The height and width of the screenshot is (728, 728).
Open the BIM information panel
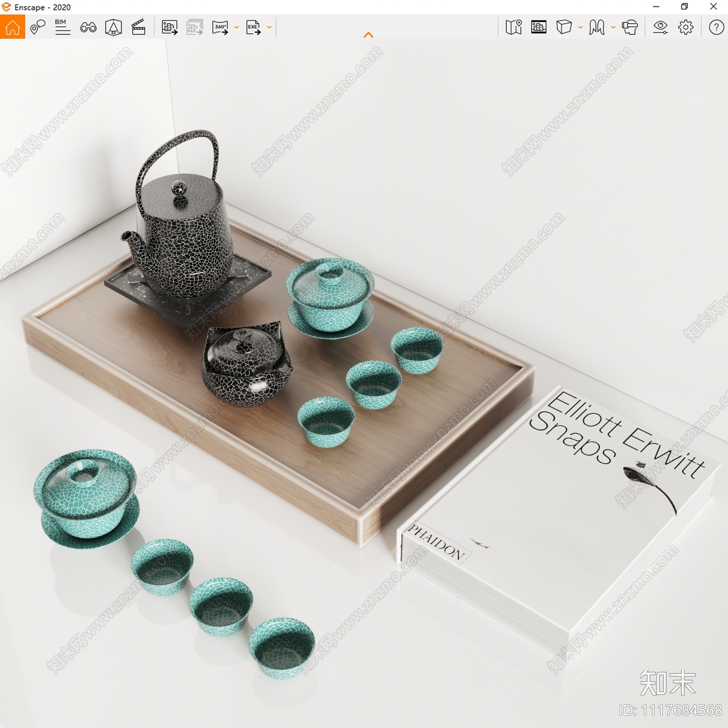(63, 27)
